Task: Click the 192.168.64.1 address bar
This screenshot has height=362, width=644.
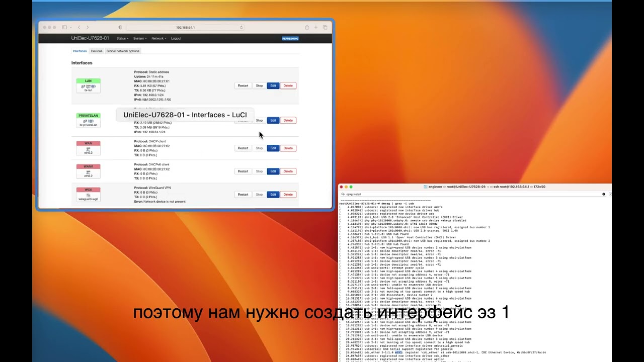Action: click(186, 27)
